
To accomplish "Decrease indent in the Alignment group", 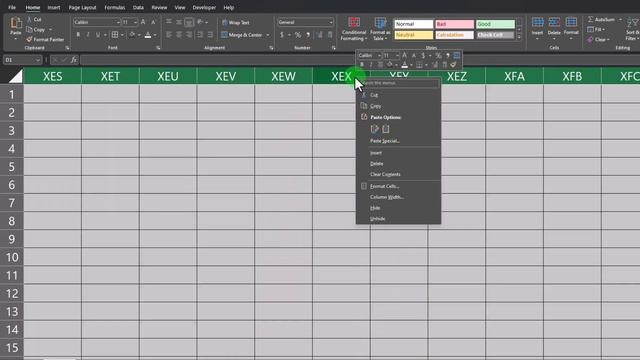I will click(x=200, y=35).
